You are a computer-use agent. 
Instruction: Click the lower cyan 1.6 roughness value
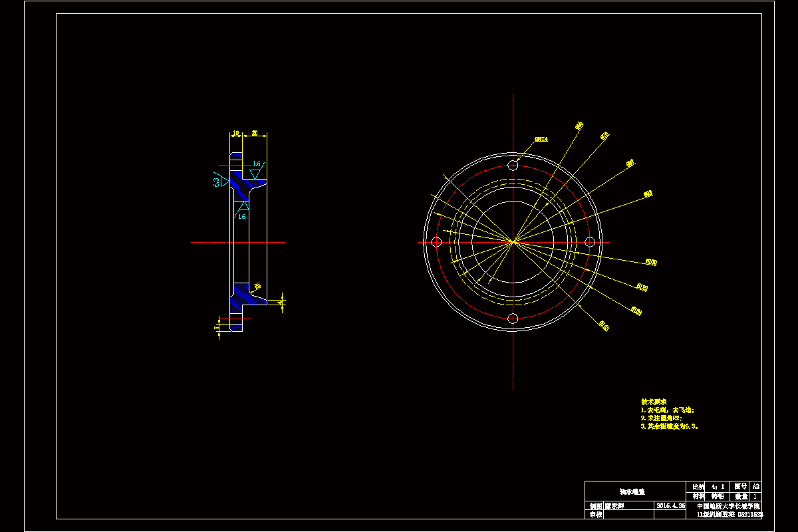point(241,216)
